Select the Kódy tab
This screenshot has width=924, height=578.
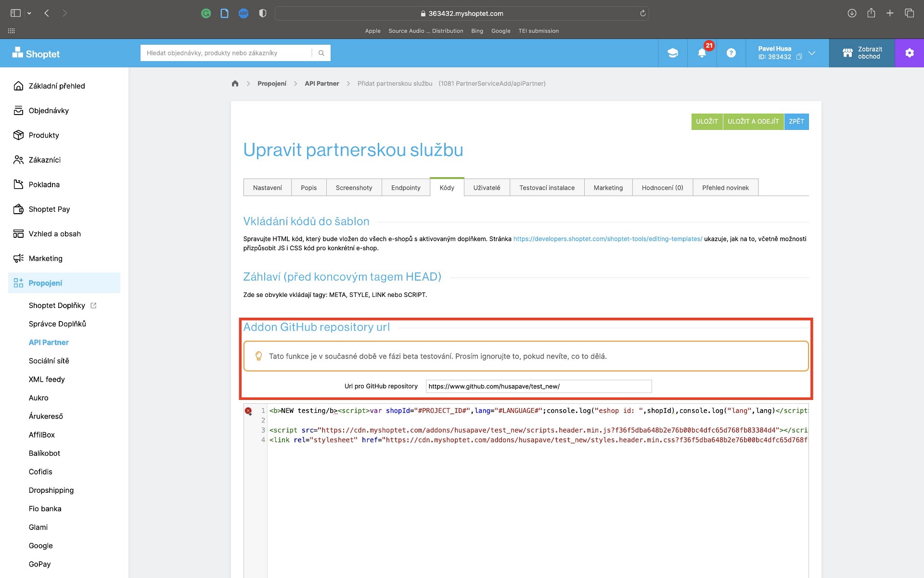[447, 187]
